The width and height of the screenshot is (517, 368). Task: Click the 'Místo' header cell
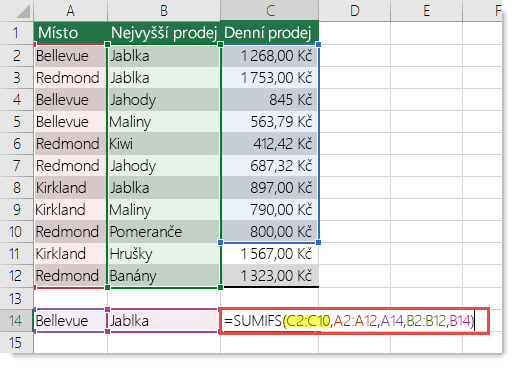coord(70,33)
